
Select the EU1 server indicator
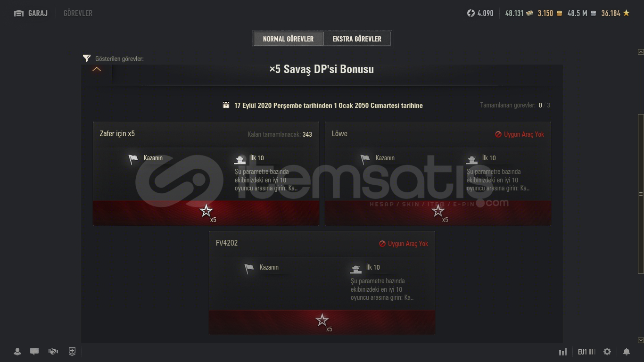coord(586,352)
